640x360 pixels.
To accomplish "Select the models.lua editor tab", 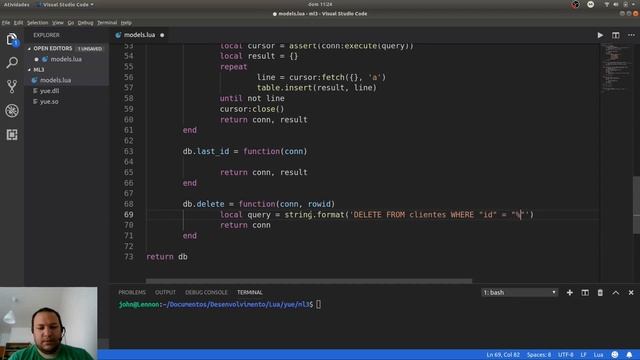I will [x=140, y=35].
